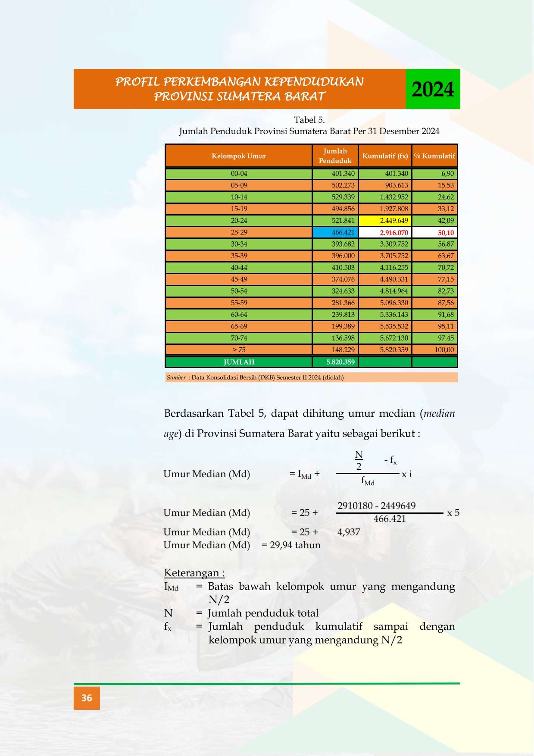Screen dimensions: 534x756
Task: Click the numerator 2910180 - 2449649
Action: (377, 506)
